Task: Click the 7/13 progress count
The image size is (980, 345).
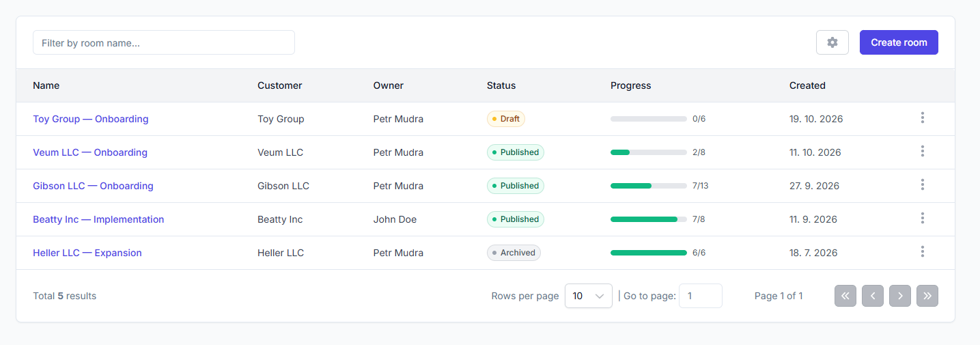Action: [x=700, y=186]
